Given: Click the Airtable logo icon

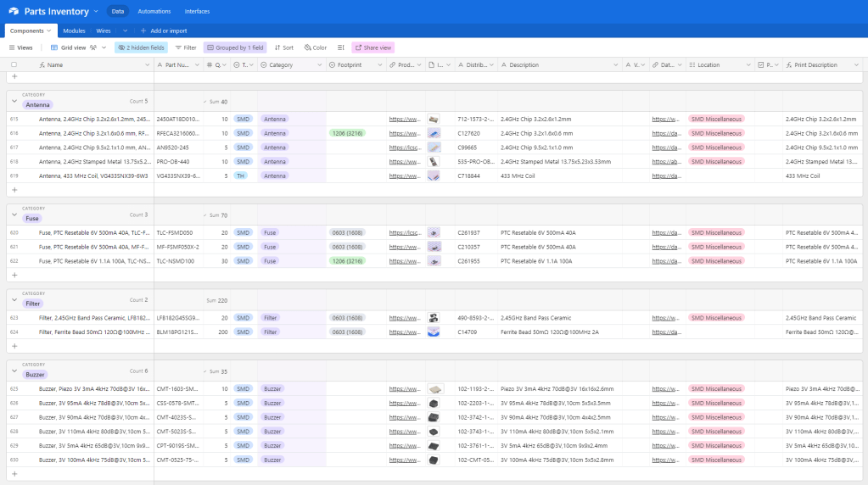Looking at the screenshot, I should pos(13,11).
